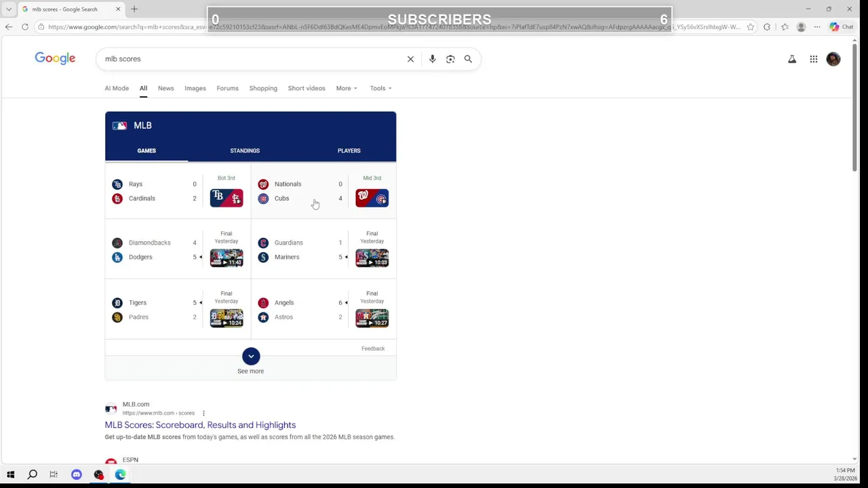Open browser profile icon in toolbar

click(801, 27)
